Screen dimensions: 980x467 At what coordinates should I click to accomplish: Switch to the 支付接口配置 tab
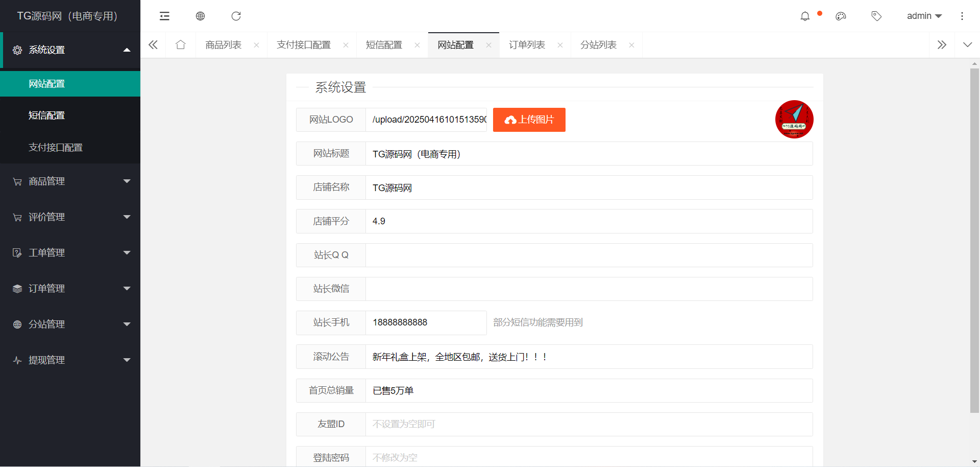tap(304, 45)
